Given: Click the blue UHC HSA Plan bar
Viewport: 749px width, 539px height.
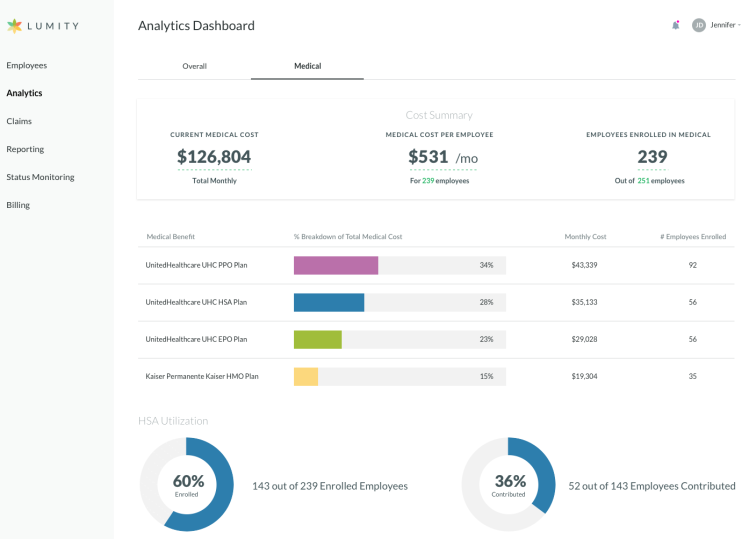Looking at the screenshot, I should coord(329,302).
